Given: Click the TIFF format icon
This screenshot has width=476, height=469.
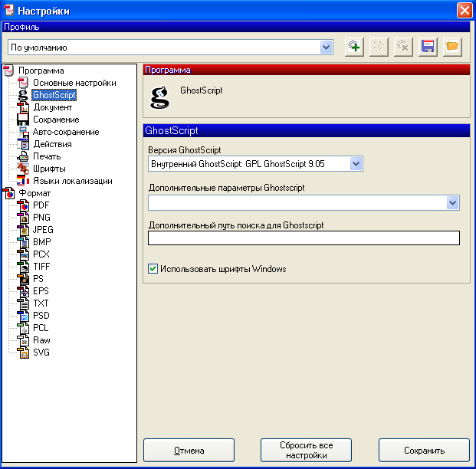Looking at the screenshot, I should pos(23,267).
